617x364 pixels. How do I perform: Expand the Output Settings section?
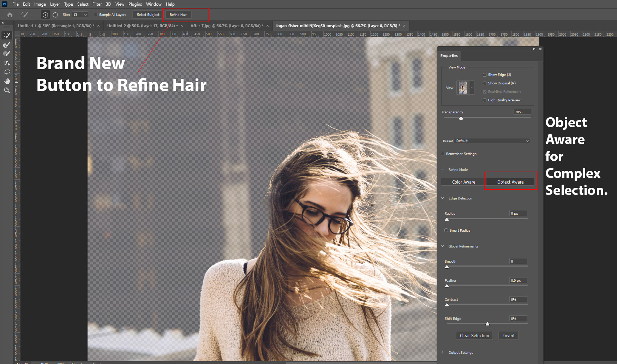(442, 352)
